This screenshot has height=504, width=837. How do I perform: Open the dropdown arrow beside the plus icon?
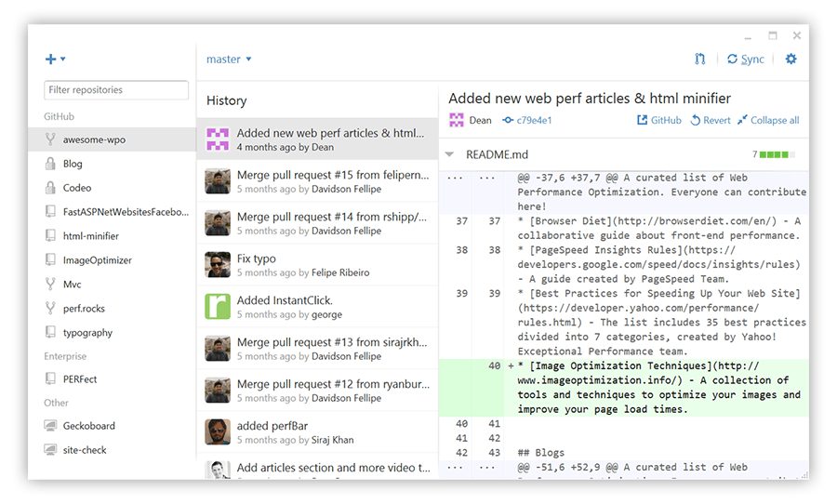pyautogui.click(x=63, y=60)
